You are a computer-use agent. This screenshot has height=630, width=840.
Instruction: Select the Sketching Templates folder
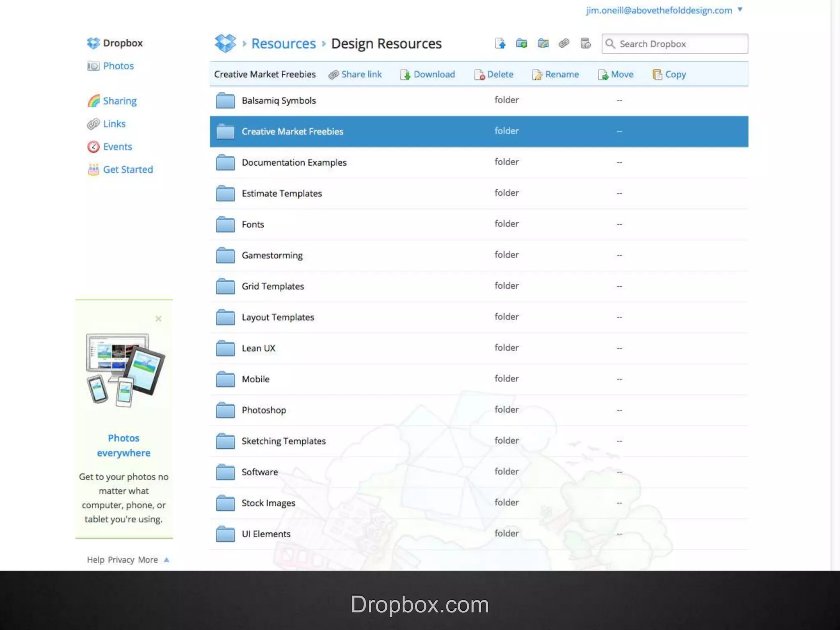tap(479, 441)
